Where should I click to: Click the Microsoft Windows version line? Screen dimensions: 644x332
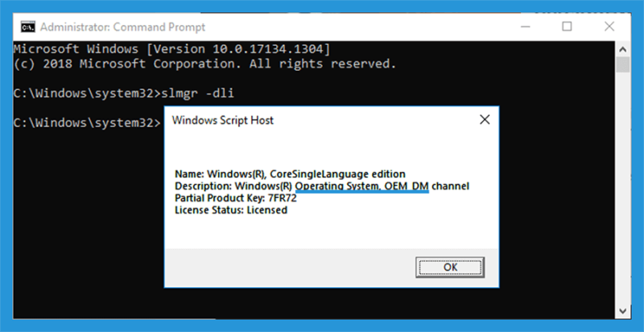pyautogui.click(x=171, y=49)
